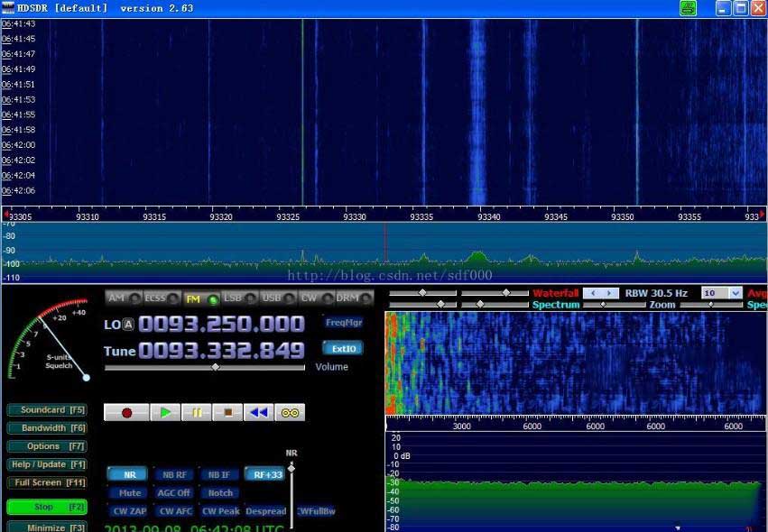
Task: Click the waterfall left arrow button
Action: click(x=593, y=293)
